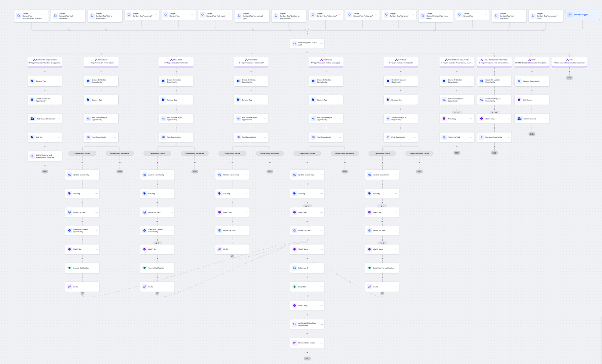Open options for Wait 7 days under Follow Up
This screenshot has height=364, width=602.
[321, 305]
